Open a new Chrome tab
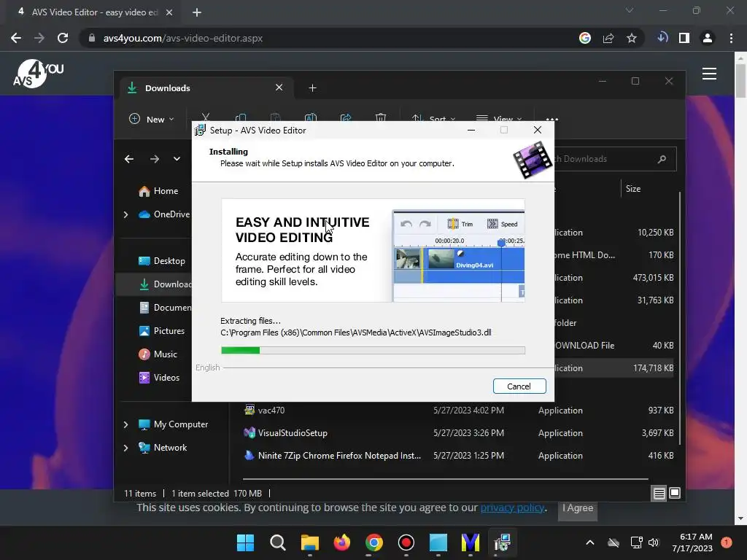The height and width of the screenshot is (560, 747). pos(197,12)
